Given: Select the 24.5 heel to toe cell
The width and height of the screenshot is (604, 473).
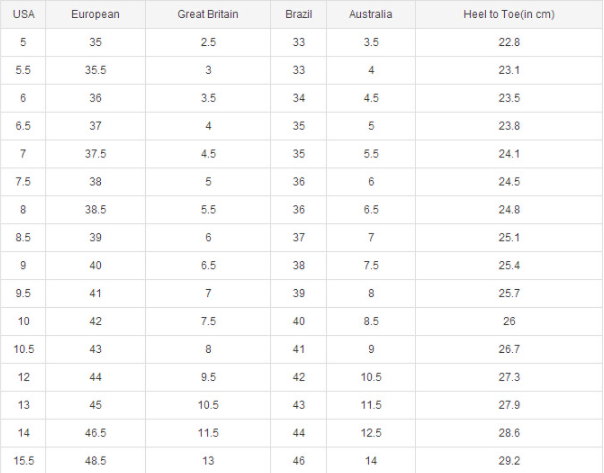Looking at the screenshot, I should pos(509,182).
